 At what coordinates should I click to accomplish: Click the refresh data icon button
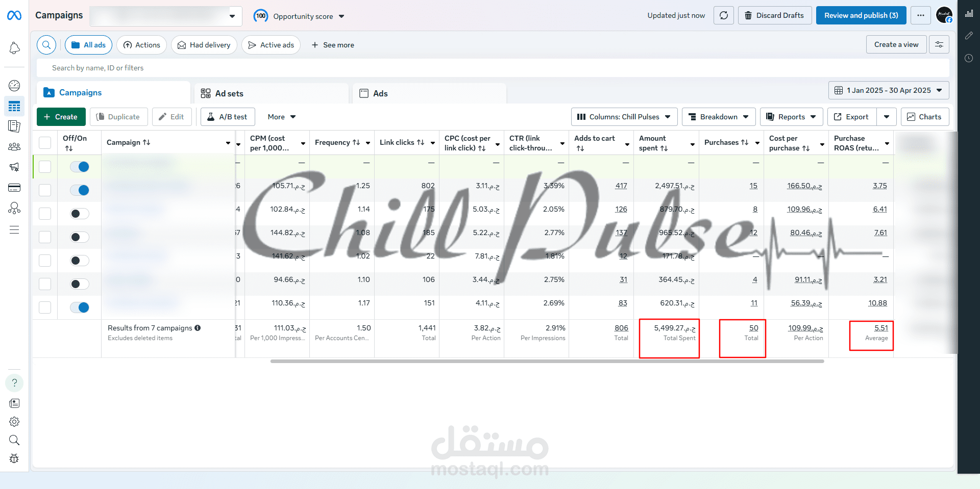(723, 15)
